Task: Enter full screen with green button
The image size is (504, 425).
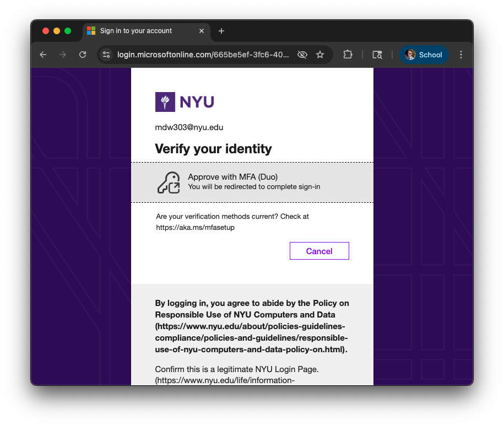Action: click(68, 31)
